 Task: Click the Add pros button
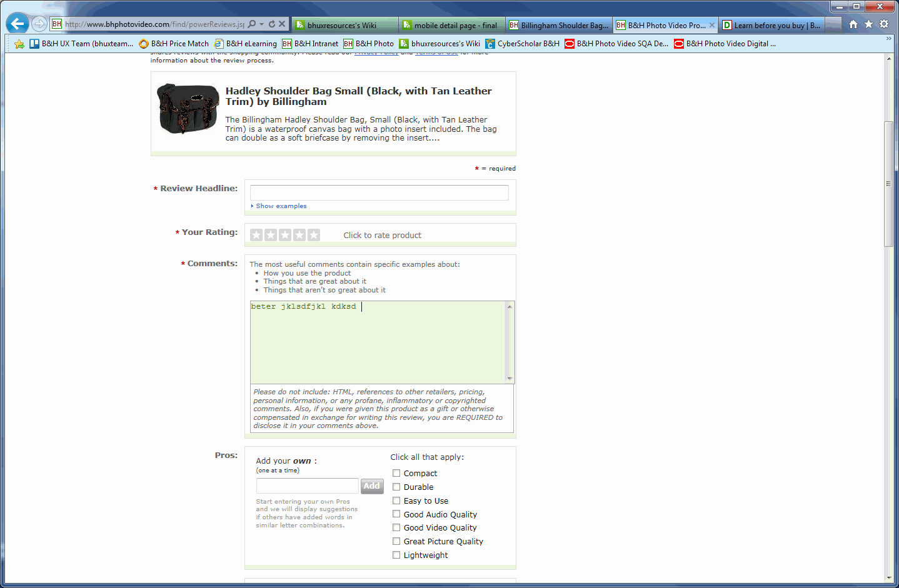click(x=372, y=486)
